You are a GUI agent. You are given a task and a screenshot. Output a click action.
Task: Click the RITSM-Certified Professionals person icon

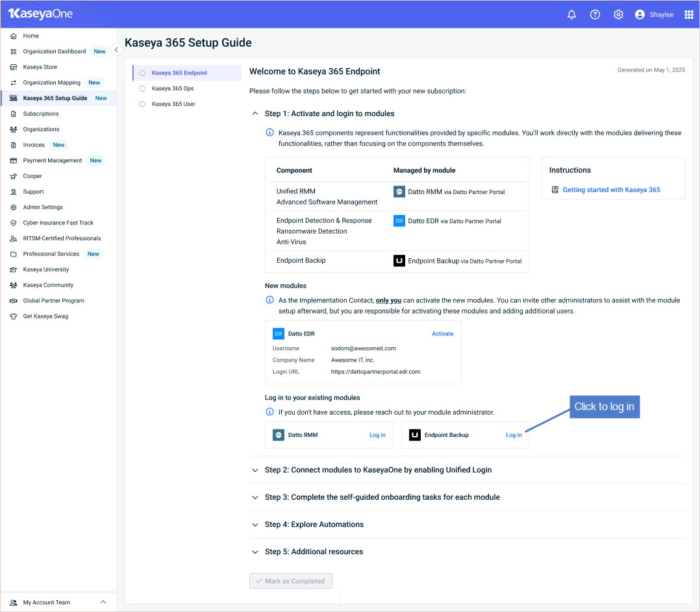(14, 239)
